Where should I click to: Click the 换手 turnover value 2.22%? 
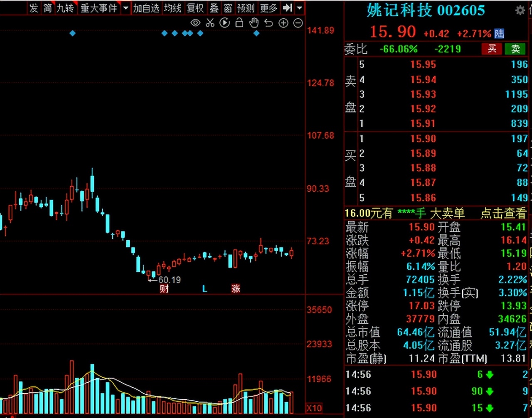(513, 280)
